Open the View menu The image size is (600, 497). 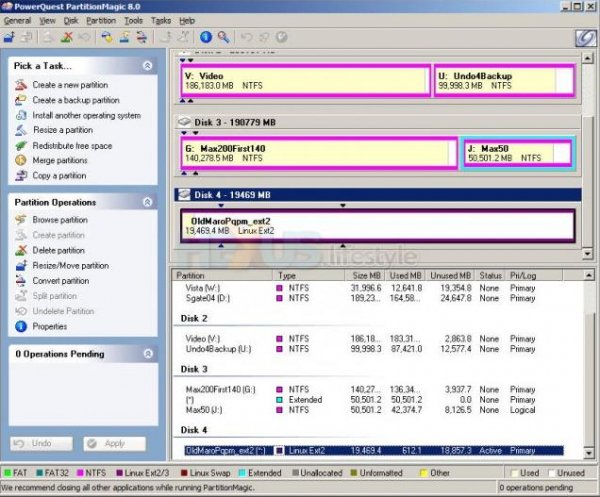tap(47, 21)
